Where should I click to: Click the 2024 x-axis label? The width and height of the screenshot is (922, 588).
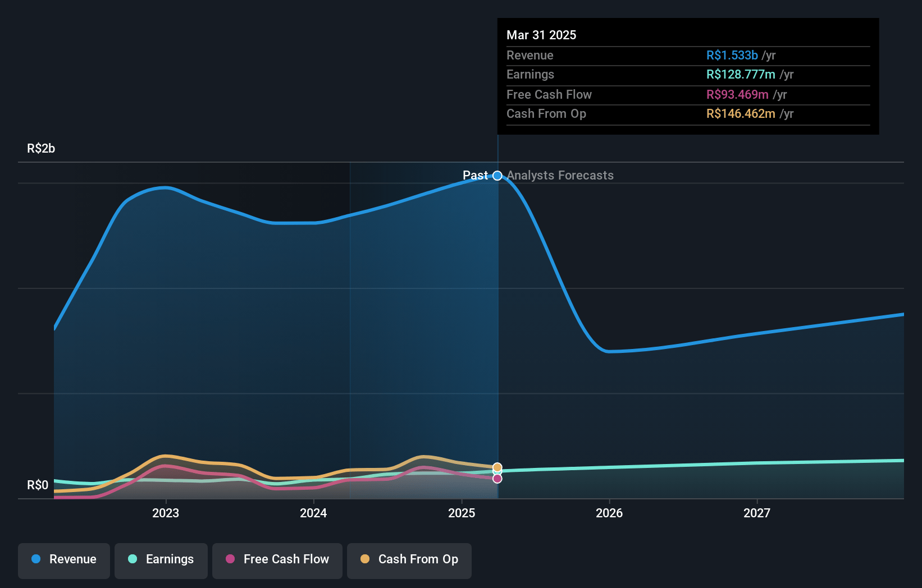tap(313, 513)
